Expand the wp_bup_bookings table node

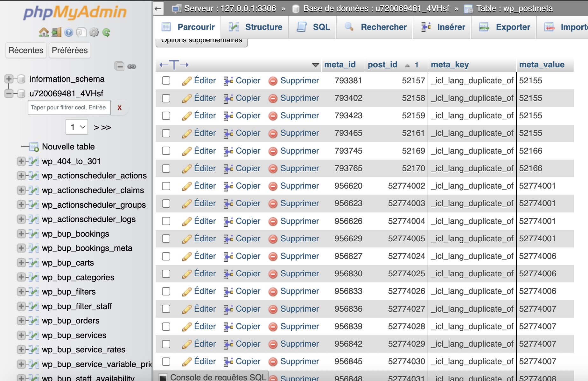pyautogui.click(x=21, y=234)
